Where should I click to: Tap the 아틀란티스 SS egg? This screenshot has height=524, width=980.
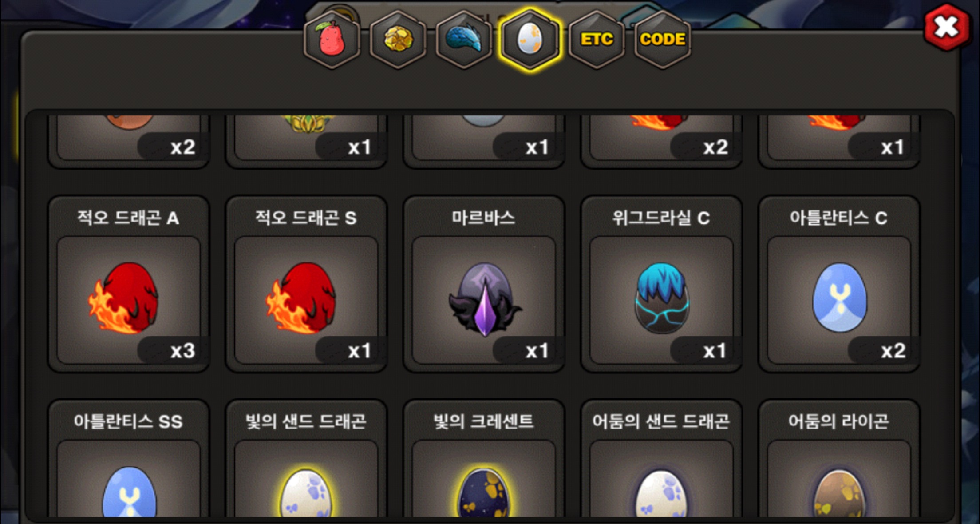point(129,458)
